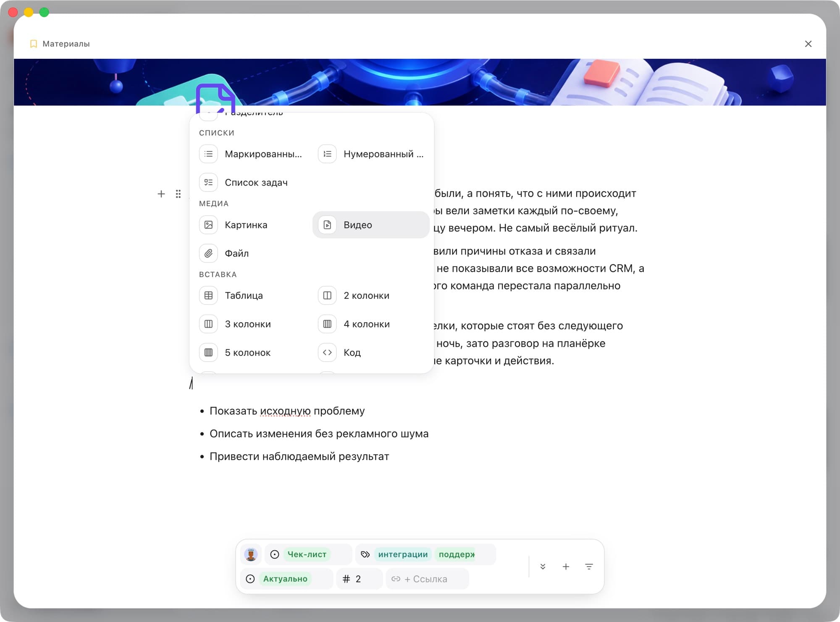The image size is (840, 622).
Task: Add a property with the plus icon
Action: coord(566,567)
